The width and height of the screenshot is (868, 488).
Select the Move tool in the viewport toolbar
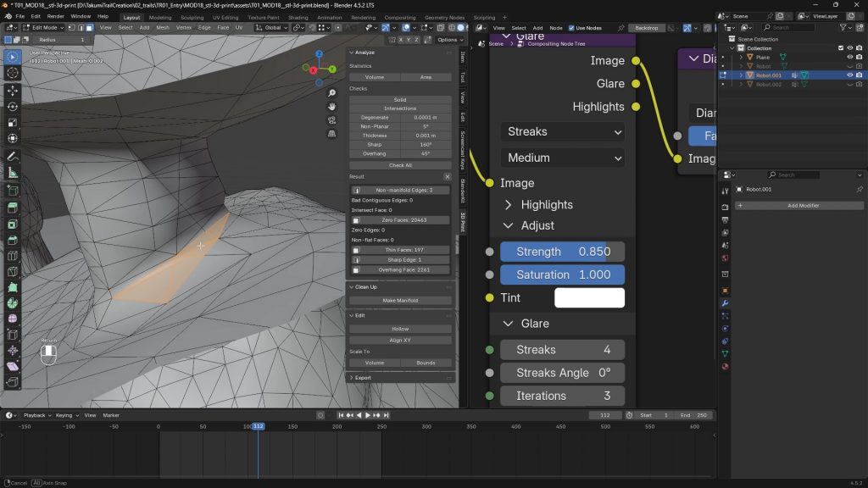(11, 91)
